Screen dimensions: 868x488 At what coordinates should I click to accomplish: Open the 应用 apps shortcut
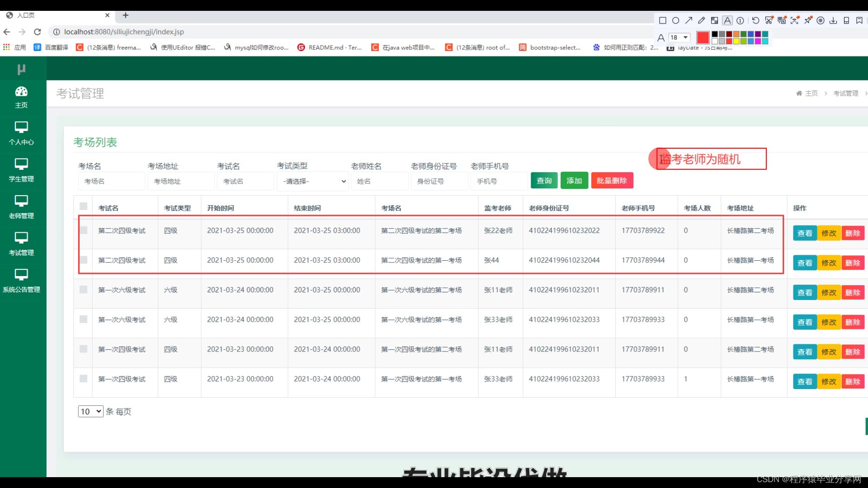[x=14, y=47]
